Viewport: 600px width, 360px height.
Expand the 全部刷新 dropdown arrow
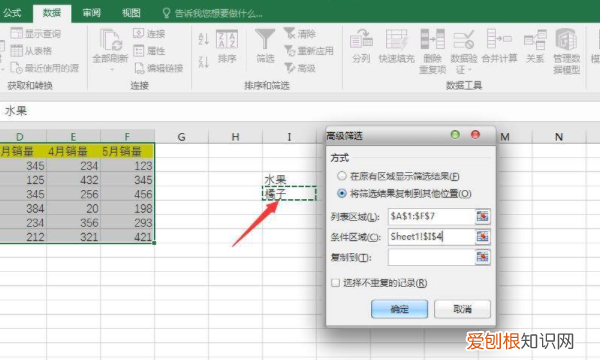click(112, 70)
